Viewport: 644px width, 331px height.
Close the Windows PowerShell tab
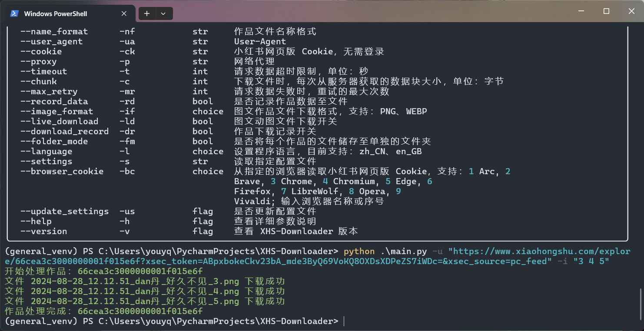[x=124, y=13]
